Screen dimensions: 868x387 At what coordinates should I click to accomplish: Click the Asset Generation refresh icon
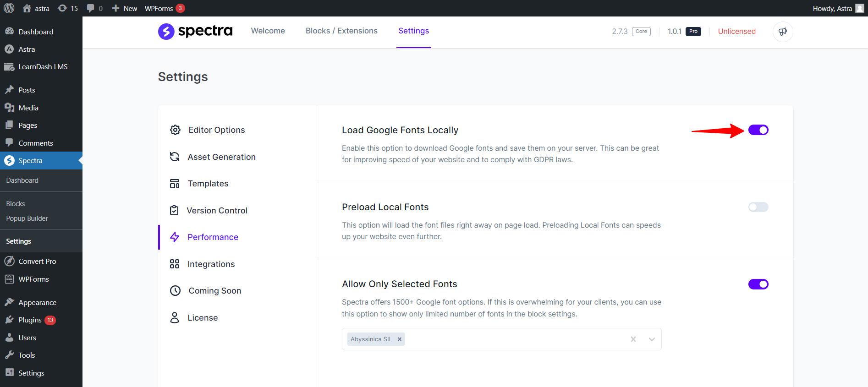175,157
